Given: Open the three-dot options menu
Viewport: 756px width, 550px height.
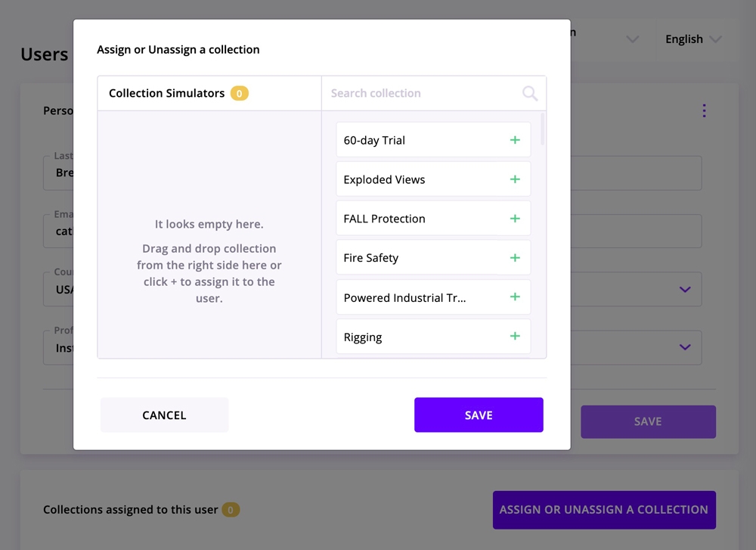Looking at the screenshot, I should tap(704, 110).
